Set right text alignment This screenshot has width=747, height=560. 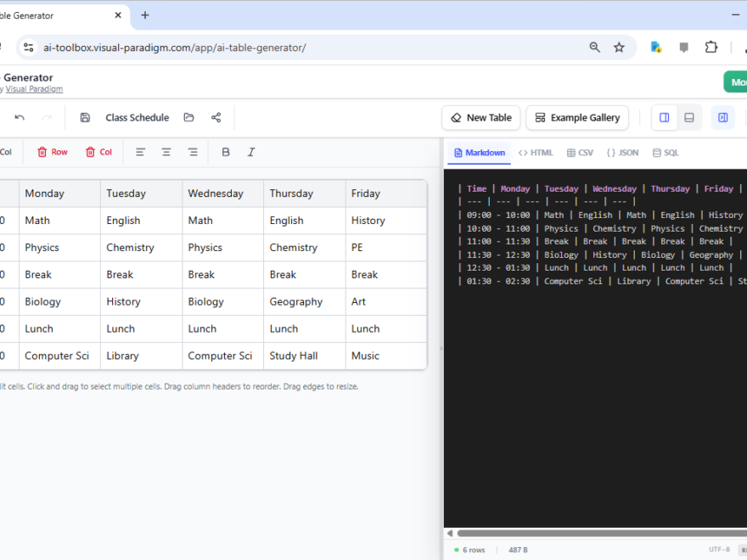192,152
